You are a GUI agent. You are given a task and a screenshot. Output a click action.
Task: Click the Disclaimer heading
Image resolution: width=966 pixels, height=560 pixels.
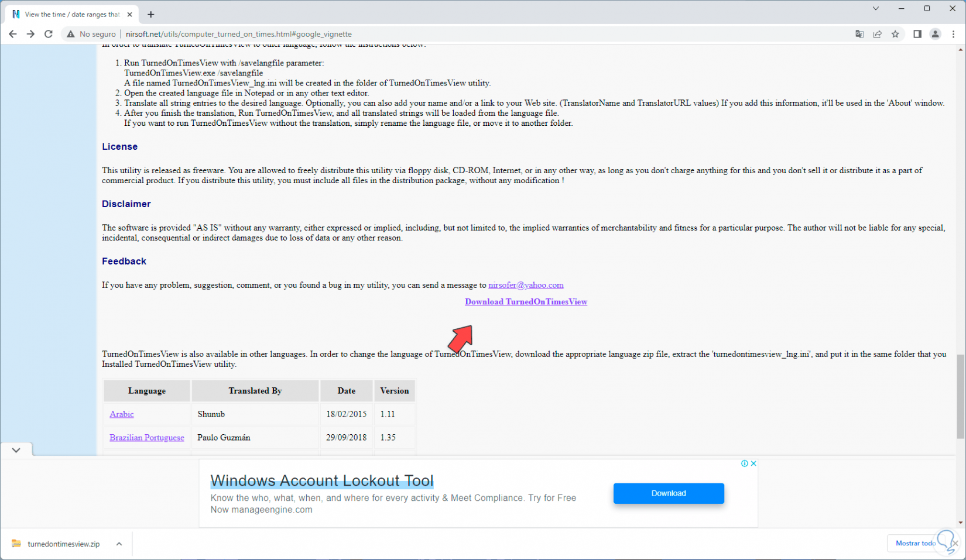point(126,204)
